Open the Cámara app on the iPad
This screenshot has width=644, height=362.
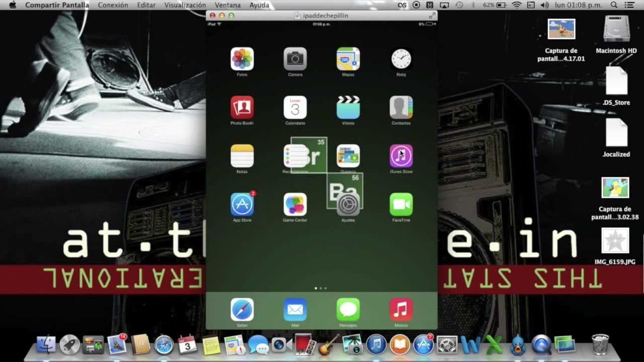(295, 59)
